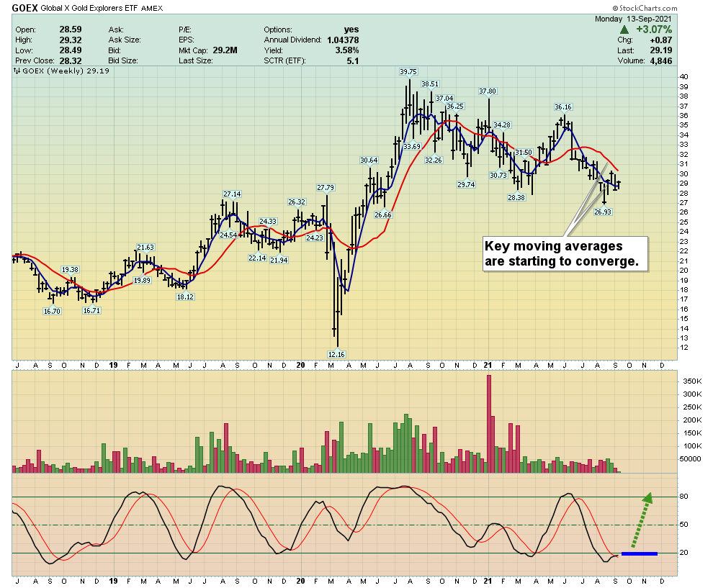Click the 38.51 price label

(x=430, y=84)
